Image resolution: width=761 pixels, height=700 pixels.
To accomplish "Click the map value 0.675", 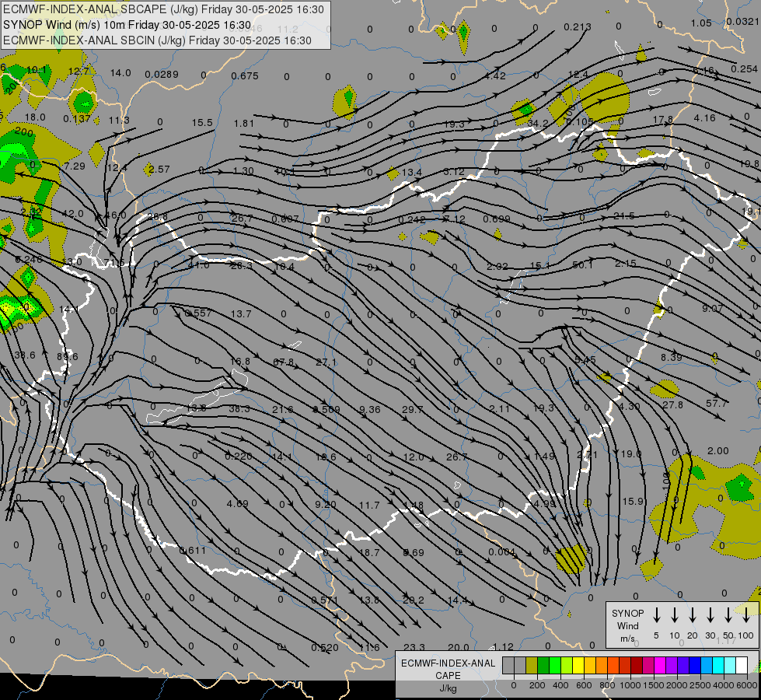I will [x=245, y=75].
